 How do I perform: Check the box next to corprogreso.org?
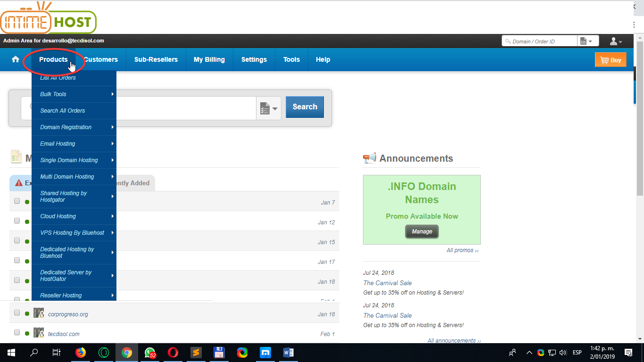click(x=17, y=313)
